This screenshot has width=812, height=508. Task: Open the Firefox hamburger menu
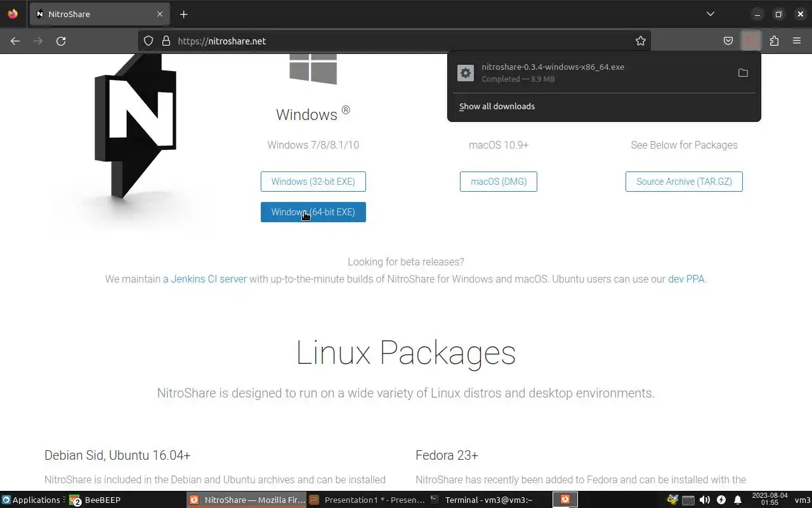point(797,41)
